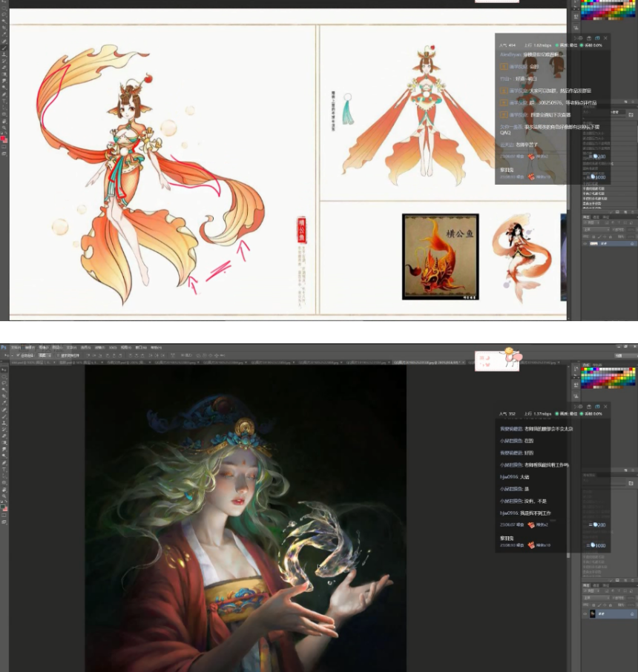Close the live chat overlay in upper window

pos(605,38)
